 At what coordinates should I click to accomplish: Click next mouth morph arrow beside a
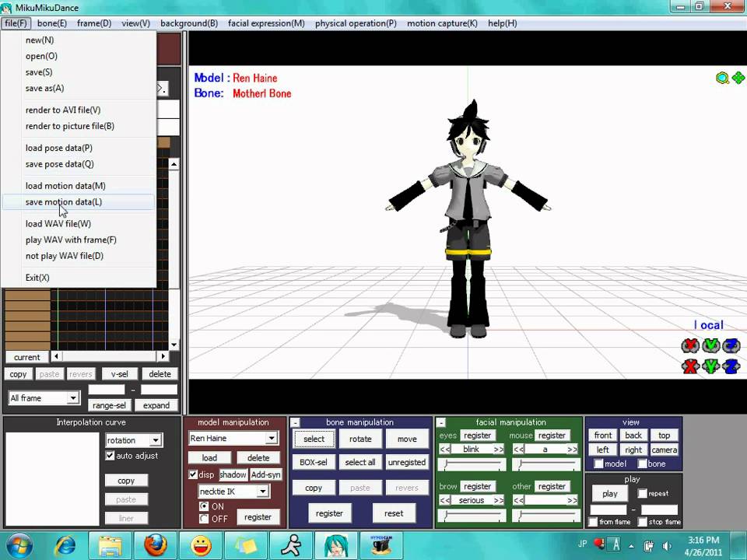coord(572,449)
